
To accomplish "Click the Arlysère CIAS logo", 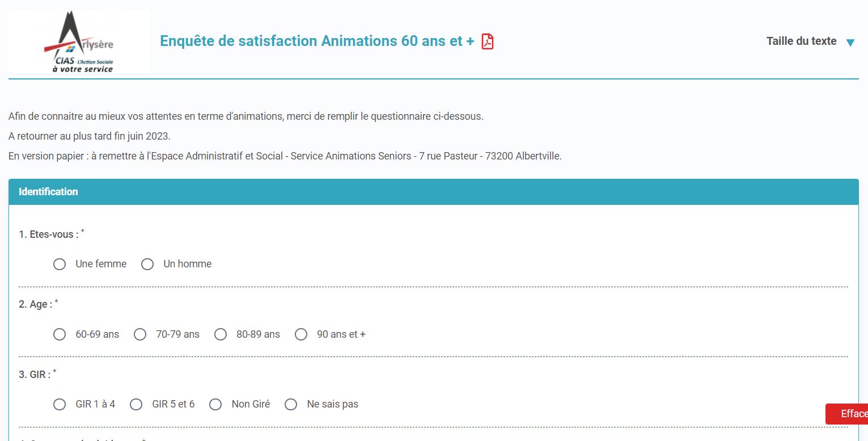I will (x=79, y=43).
